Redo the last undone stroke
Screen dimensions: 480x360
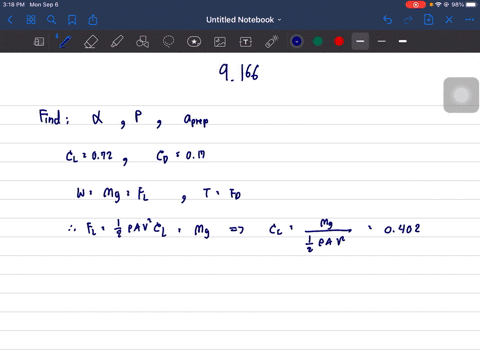coord(408,20)
